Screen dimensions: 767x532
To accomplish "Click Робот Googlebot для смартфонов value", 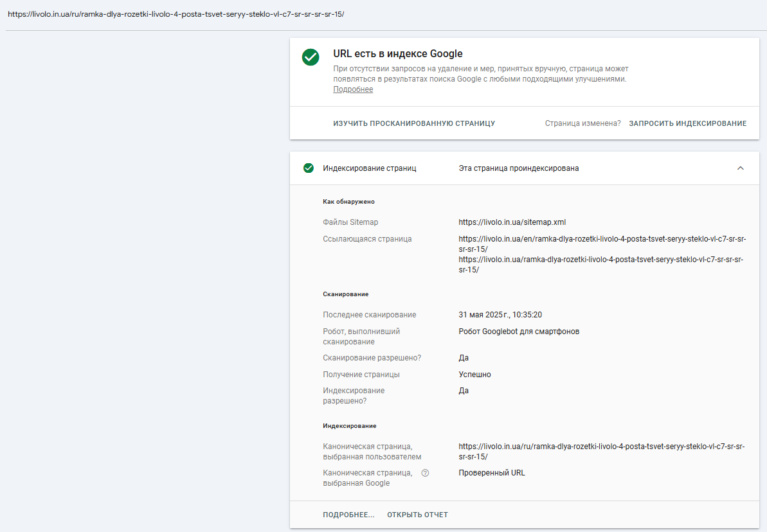I will [519, 332].
